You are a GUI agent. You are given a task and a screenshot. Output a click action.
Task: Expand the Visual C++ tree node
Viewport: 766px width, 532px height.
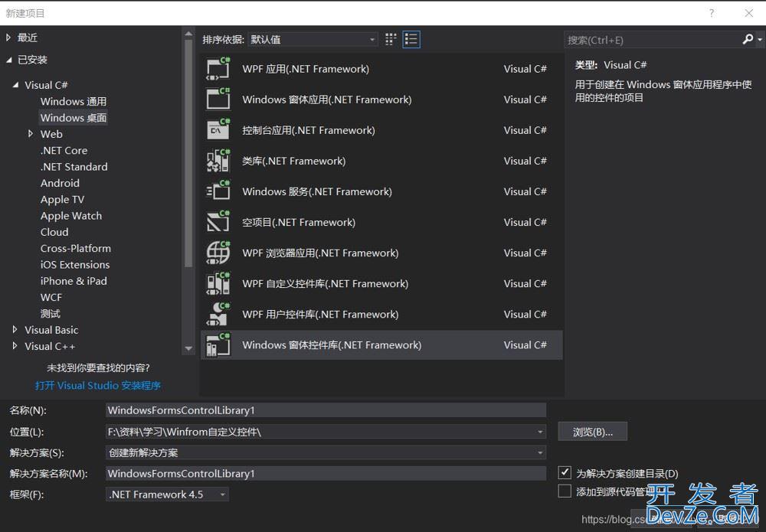[x=15, y=345]
